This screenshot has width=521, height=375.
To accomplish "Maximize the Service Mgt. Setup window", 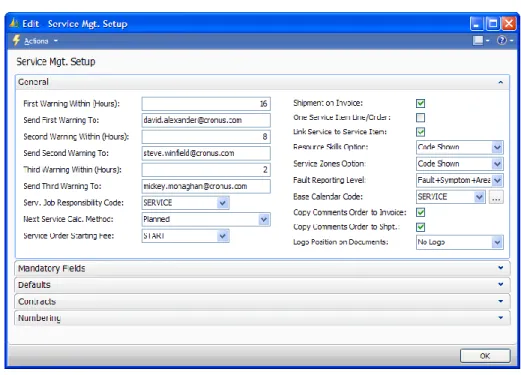I will 492,24.
